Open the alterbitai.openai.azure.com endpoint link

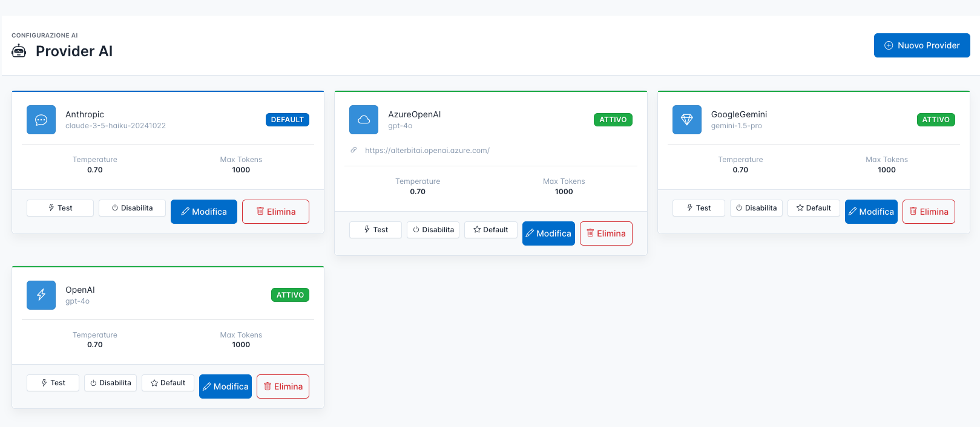pos(427,151)
